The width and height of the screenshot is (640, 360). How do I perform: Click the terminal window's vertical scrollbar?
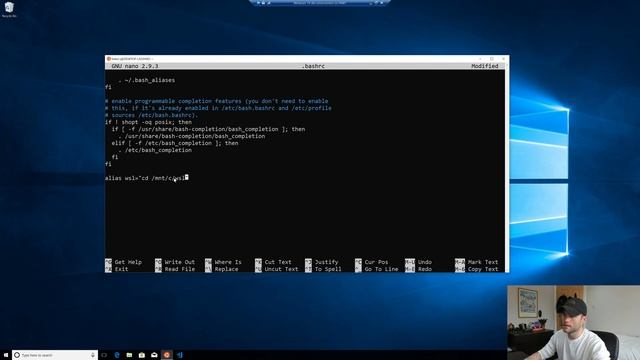[507, 167]
